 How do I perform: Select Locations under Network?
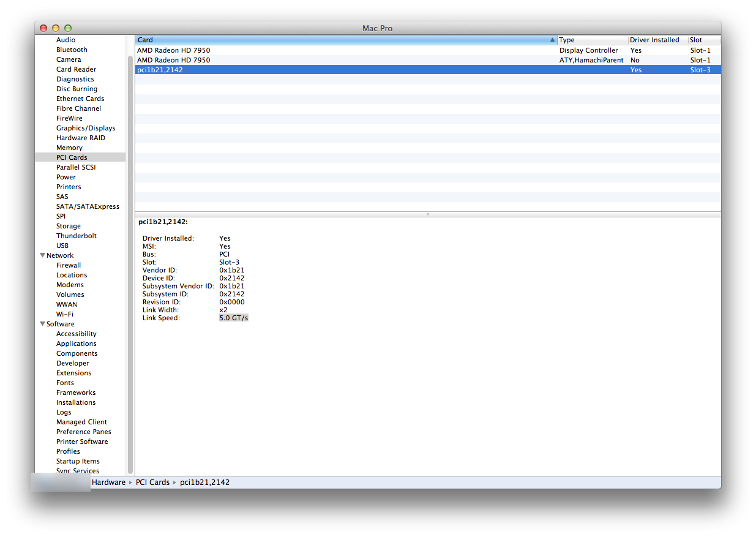click(72, 275)
